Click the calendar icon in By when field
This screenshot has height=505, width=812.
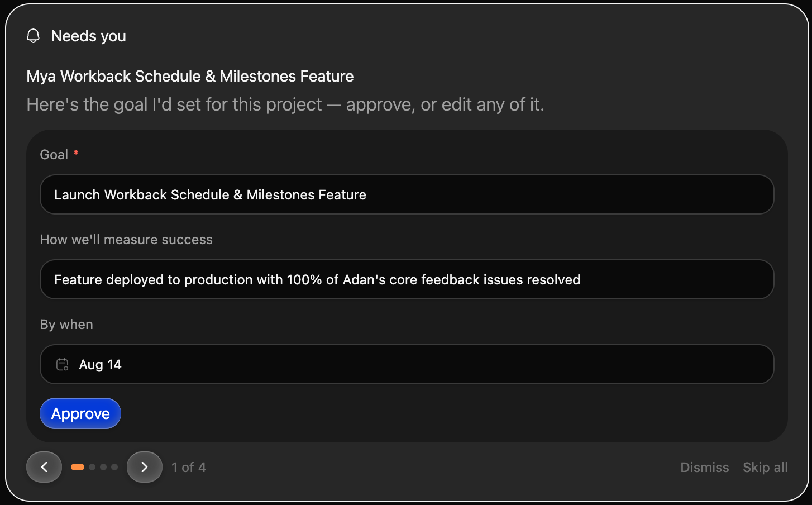63,365
